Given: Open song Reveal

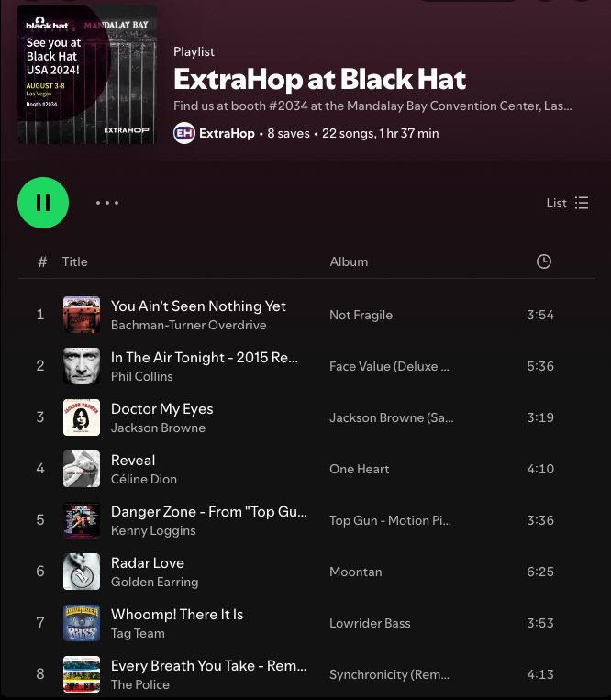Looking at the screenshot, I should click(x=133, y=460).
